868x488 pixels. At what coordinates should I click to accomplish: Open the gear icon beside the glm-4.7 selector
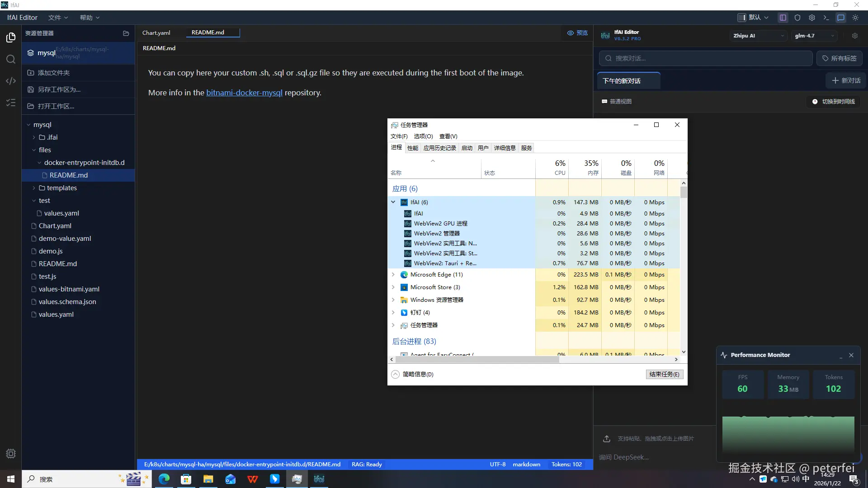tap(854, 36)
